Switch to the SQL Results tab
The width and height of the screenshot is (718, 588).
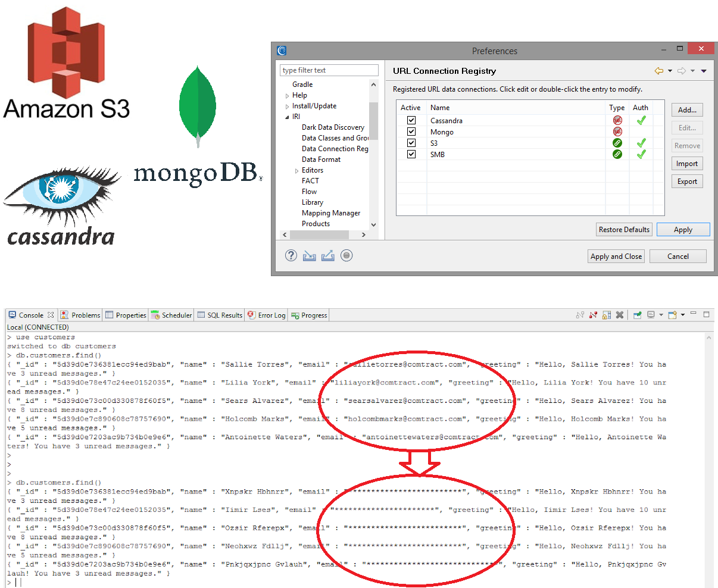220,315
